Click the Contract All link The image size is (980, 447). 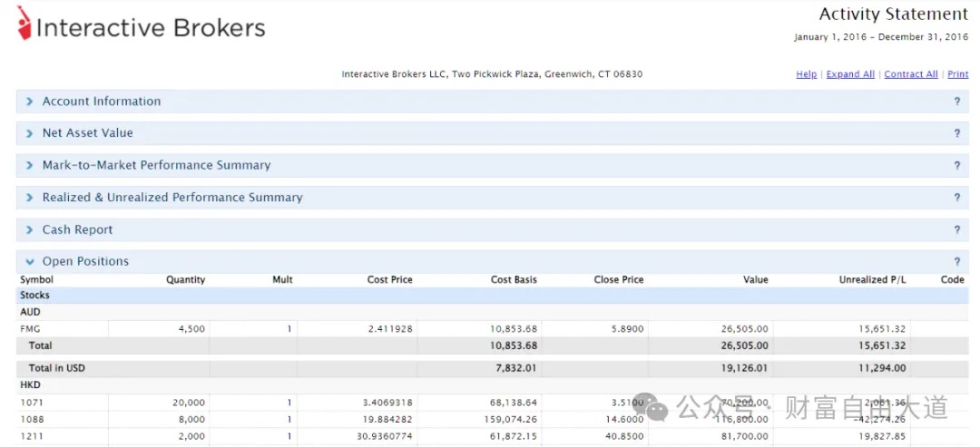click(910, 74)
